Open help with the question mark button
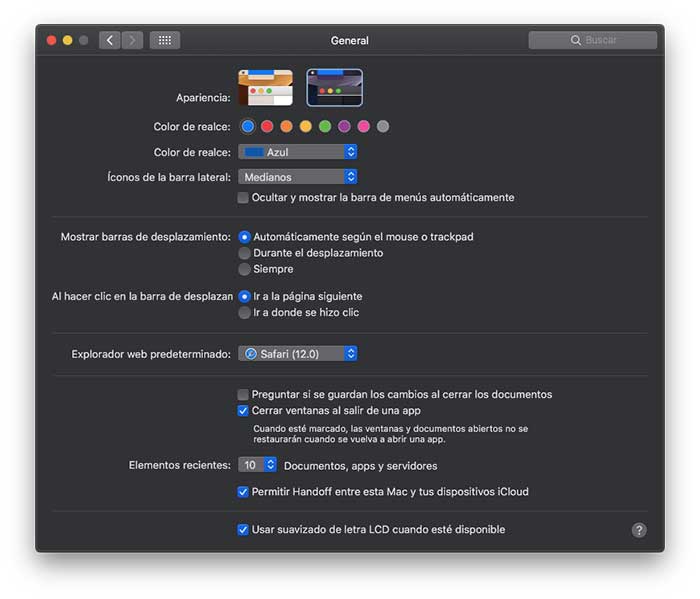700x599 pixels. 639,530
